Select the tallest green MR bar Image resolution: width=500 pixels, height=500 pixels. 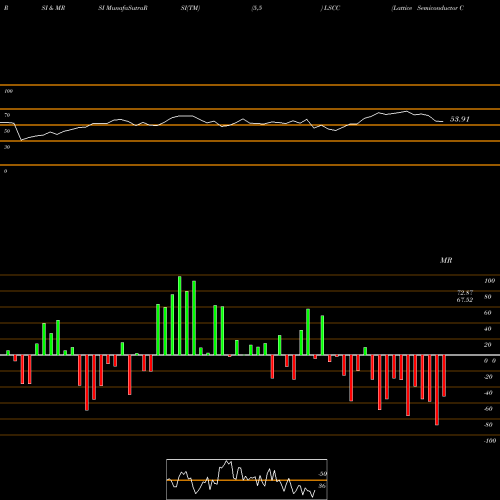[180, 316]
